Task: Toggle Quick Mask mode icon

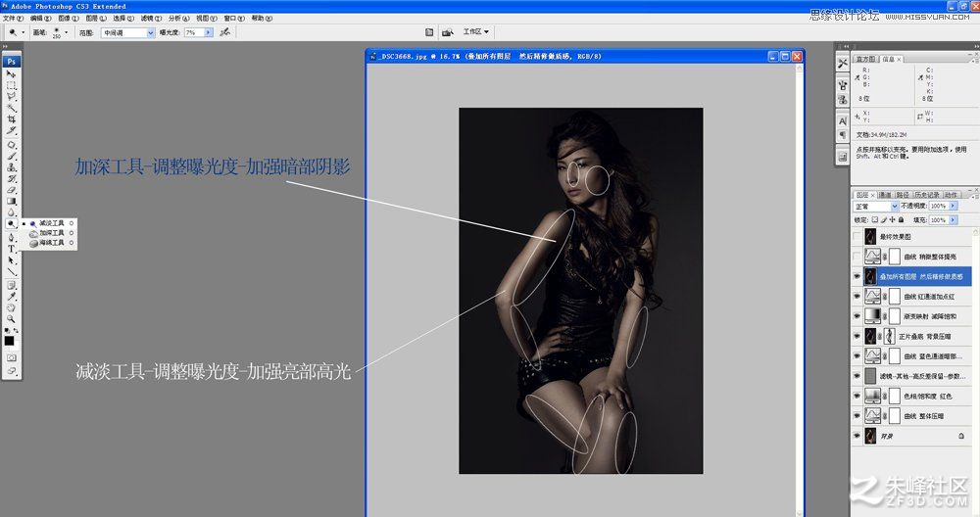Action: 11,357
